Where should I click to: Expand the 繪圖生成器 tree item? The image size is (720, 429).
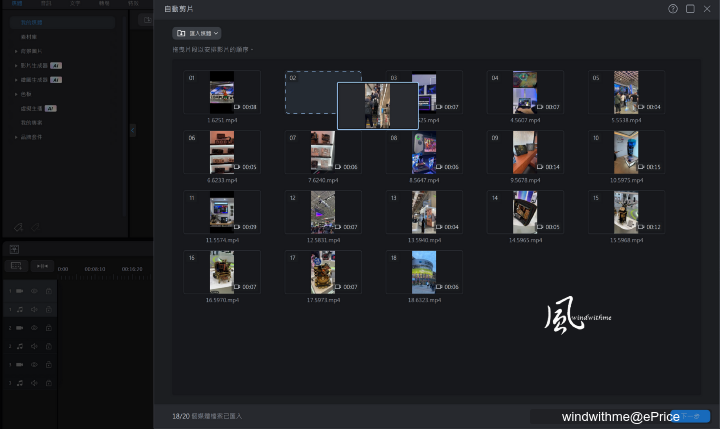point(16,80)
